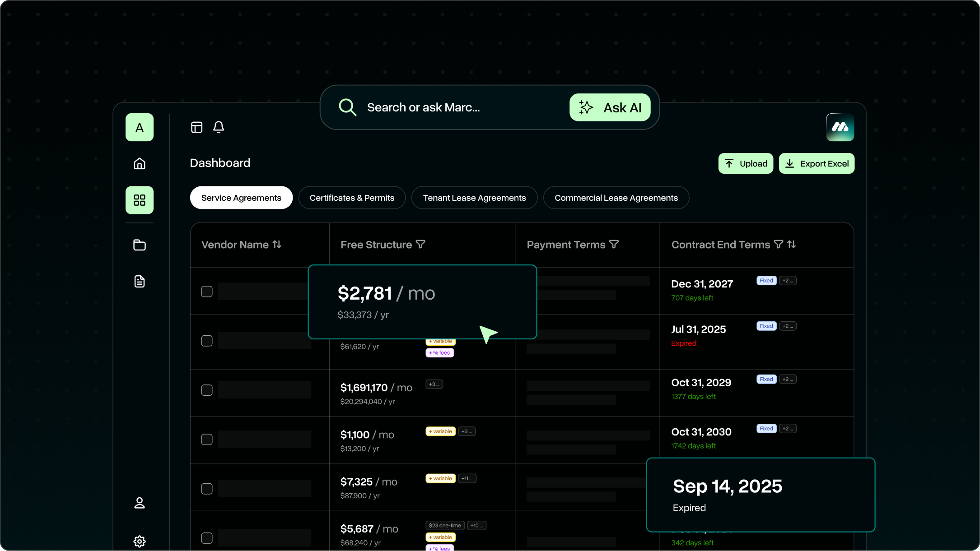The height and width of the screenshot is (551, 980).
Task: Select the dashboard grid icon in sidebar
Action: pyautogui.click(x=140, y=200)
